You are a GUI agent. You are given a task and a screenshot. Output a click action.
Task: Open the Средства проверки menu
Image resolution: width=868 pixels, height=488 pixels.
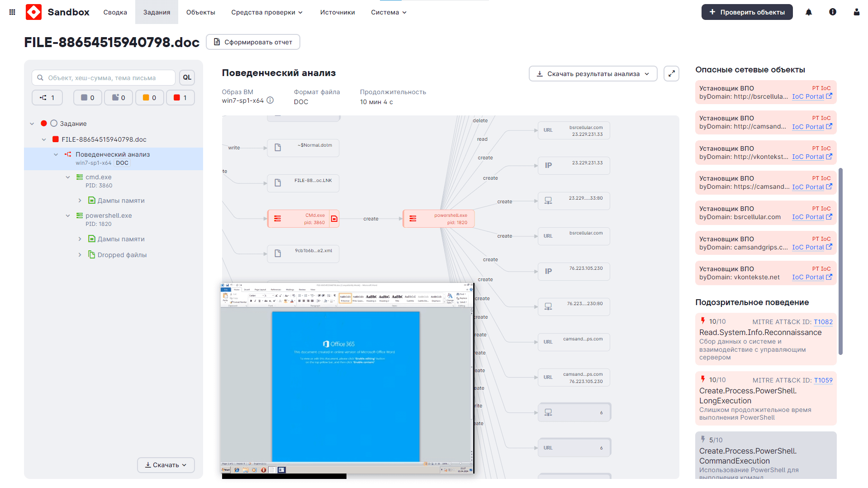(x=266, y=12)
